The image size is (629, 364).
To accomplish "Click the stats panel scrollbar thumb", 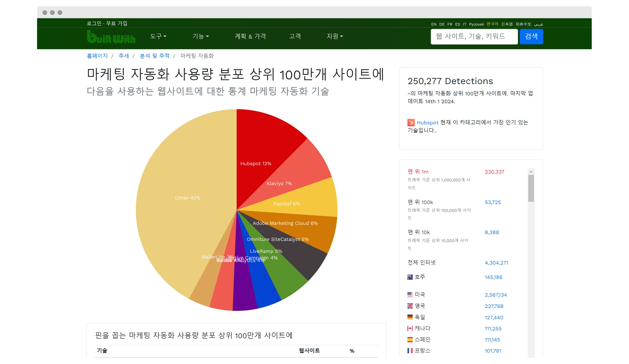I will pyautogui.click(x=531, y=188).
